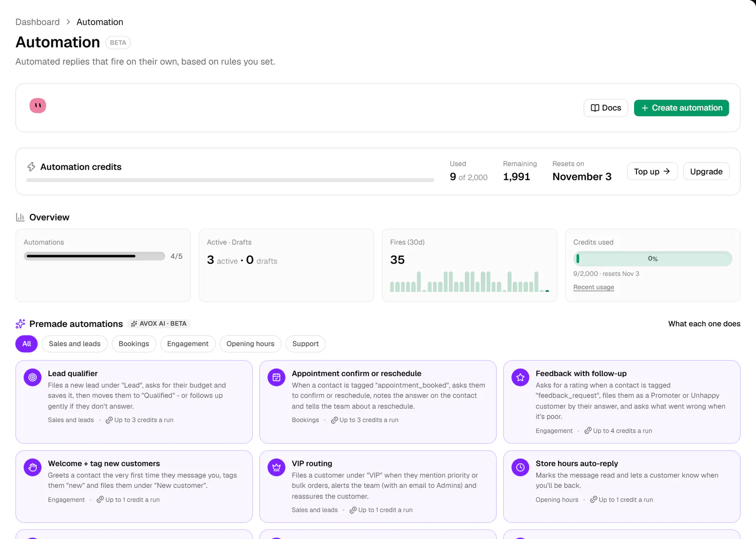Click the credits icon on Feedback card
This screenshot has height=539, width=756.
coord(588,431)
